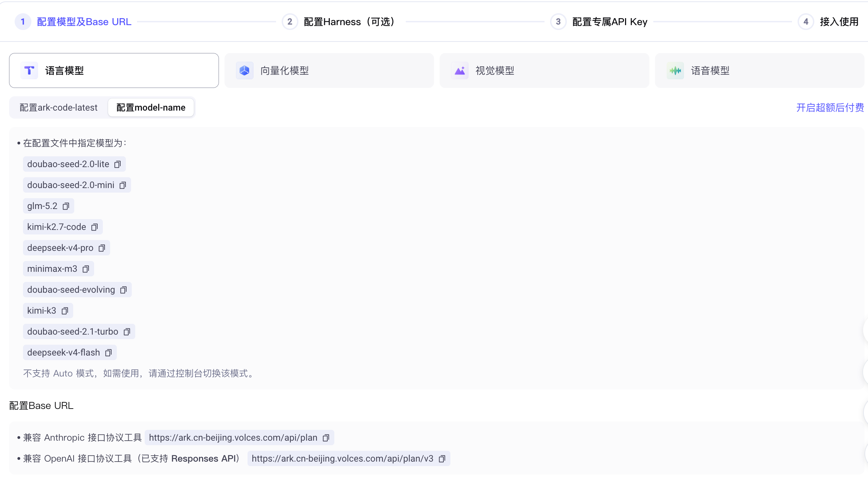Click the doubao-seed-2.0-lite text
868x478 pixels.
[x=68, y=164]
